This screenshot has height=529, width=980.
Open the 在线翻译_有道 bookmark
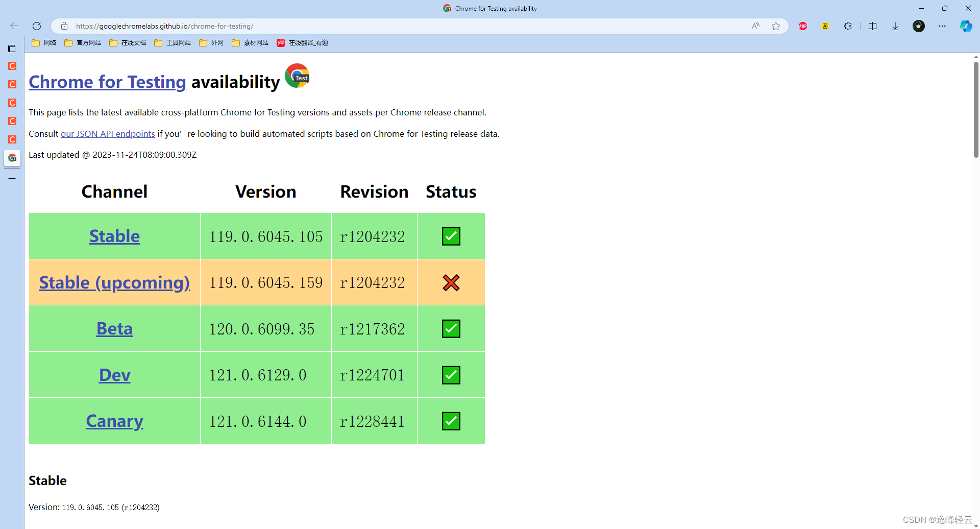pos(303,43)
